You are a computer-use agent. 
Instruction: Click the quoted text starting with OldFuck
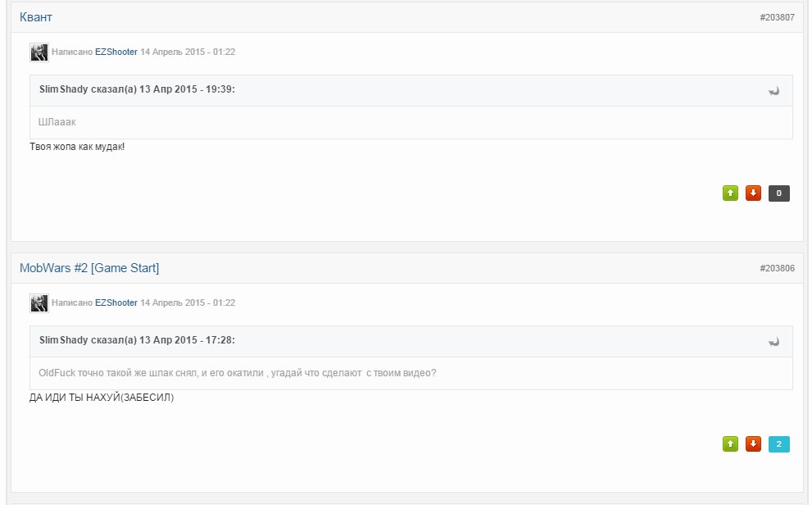[237, 373]
